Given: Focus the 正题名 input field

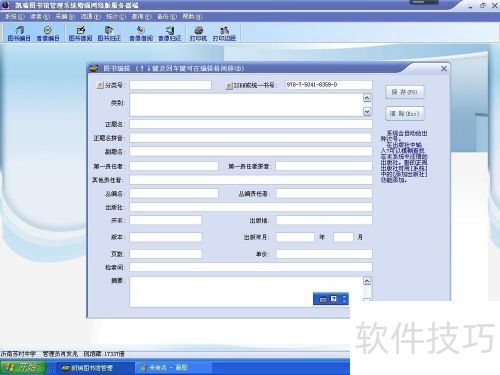Looking at the screenshot, I should [x=251, y=124].
